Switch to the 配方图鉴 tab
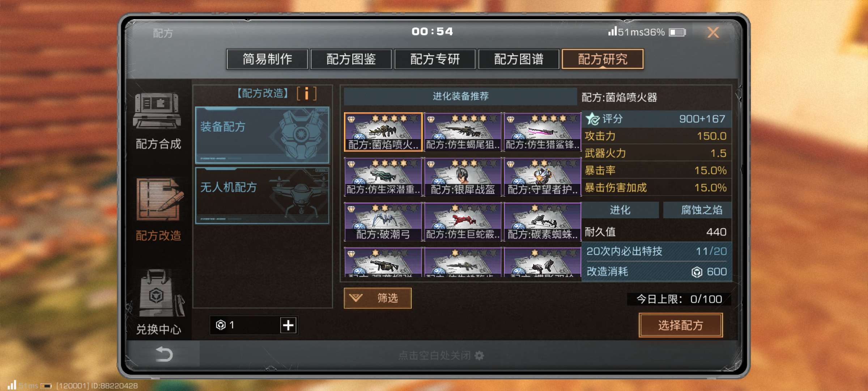This screenshot has height=391, width=868. (351, 59)
